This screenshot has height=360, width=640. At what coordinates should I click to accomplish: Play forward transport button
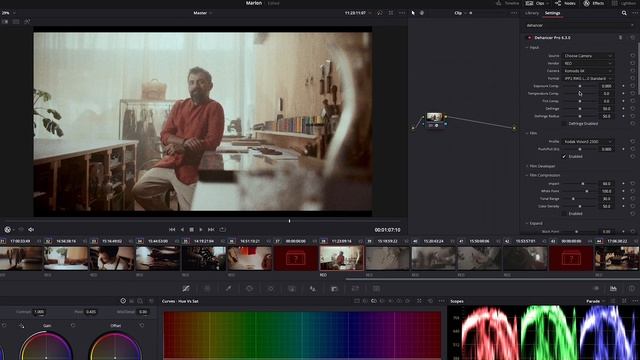tap(201, 230)
